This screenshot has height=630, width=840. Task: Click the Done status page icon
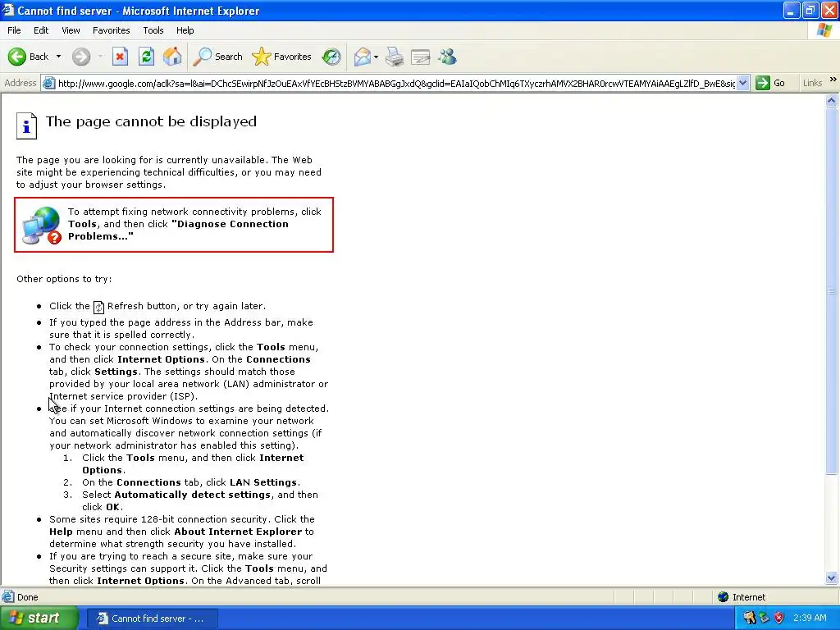click(8, 597)
